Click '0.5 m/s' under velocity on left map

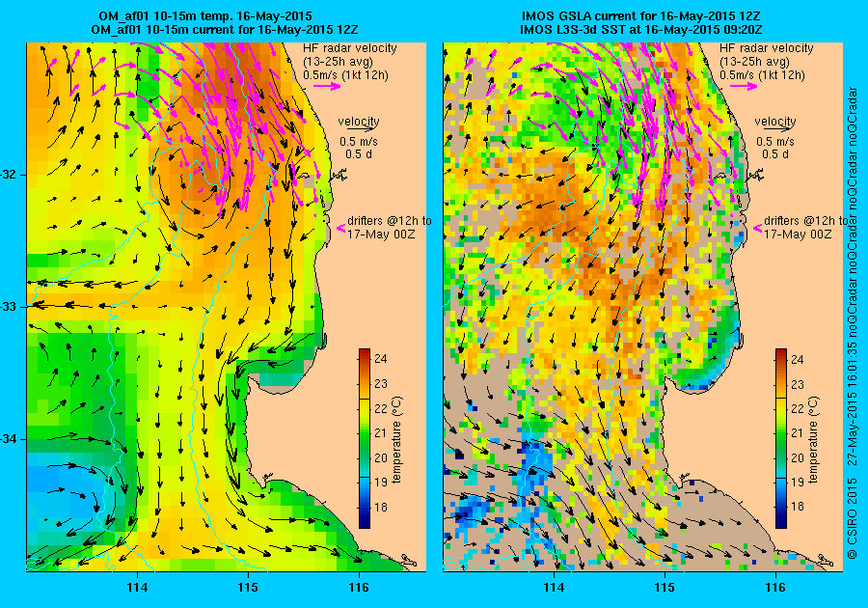point(359,142)
